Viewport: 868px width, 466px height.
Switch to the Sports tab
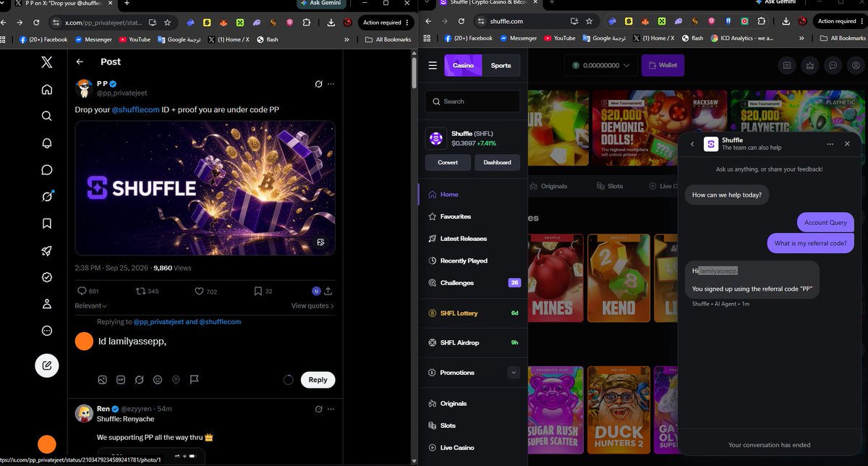pyautogui.click(x=501, y=65)
